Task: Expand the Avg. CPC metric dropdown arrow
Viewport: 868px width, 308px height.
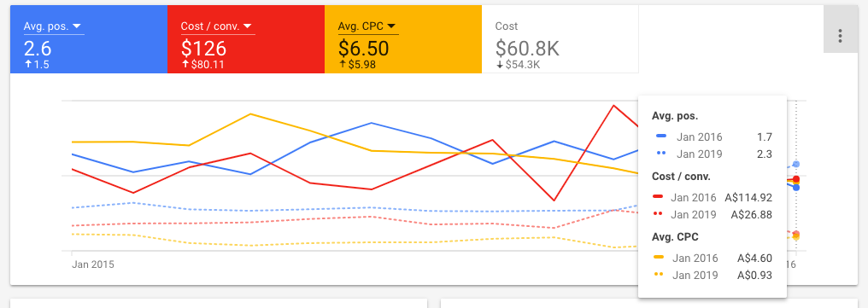Action: (x=391, y=26)
